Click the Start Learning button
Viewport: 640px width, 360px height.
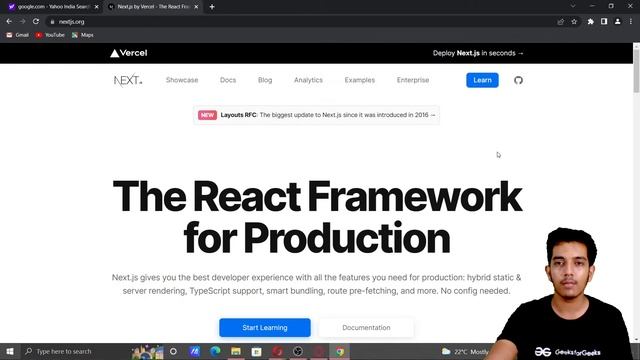[265, 327]
